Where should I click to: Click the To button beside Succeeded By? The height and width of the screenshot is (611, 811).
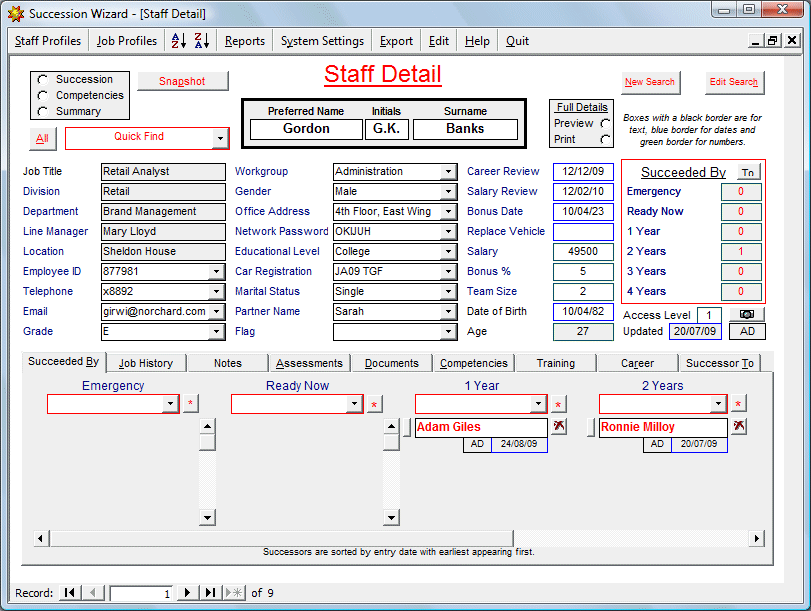pyautogui.click(x=748, y=172)
